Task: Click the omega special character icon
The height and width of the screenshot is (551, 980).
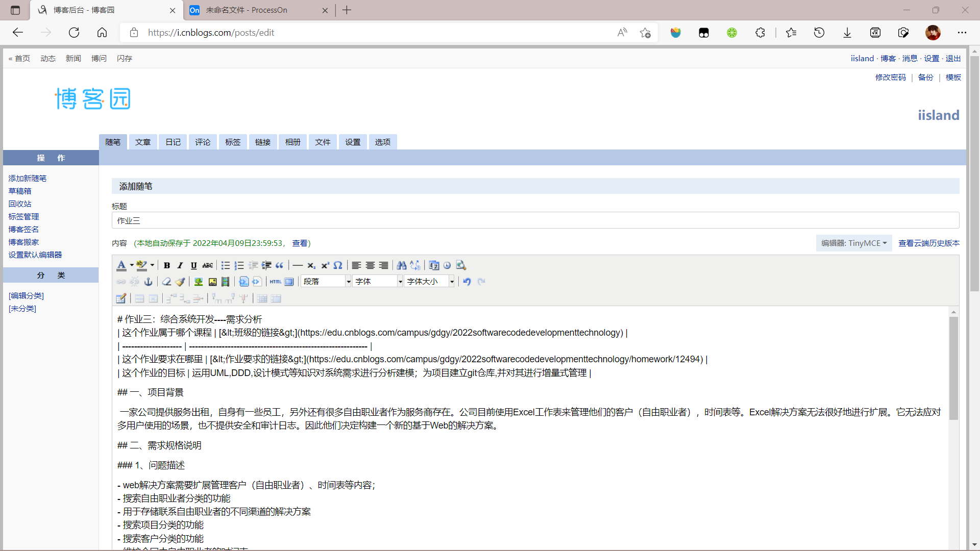Action: (338, 265)
